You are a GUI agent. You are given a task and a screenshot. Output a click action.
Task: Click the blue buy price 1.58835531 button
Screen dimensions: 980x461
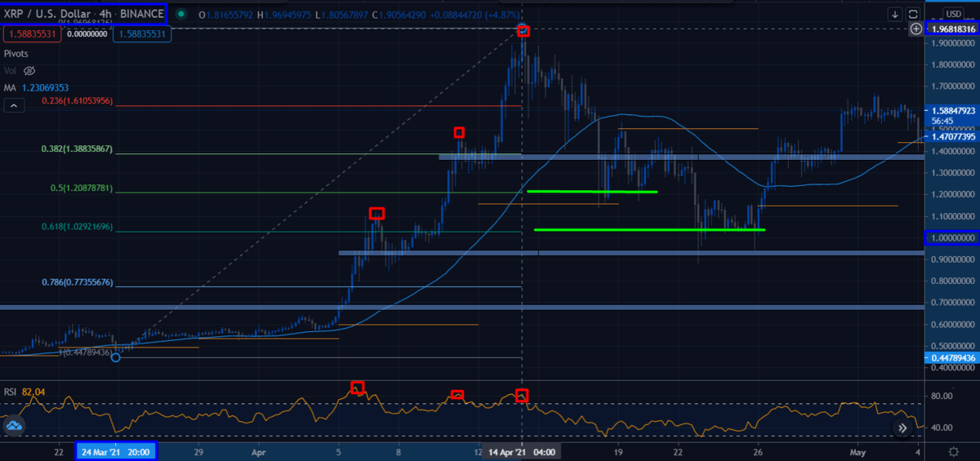pyautogui.click(x=140, y=34)
